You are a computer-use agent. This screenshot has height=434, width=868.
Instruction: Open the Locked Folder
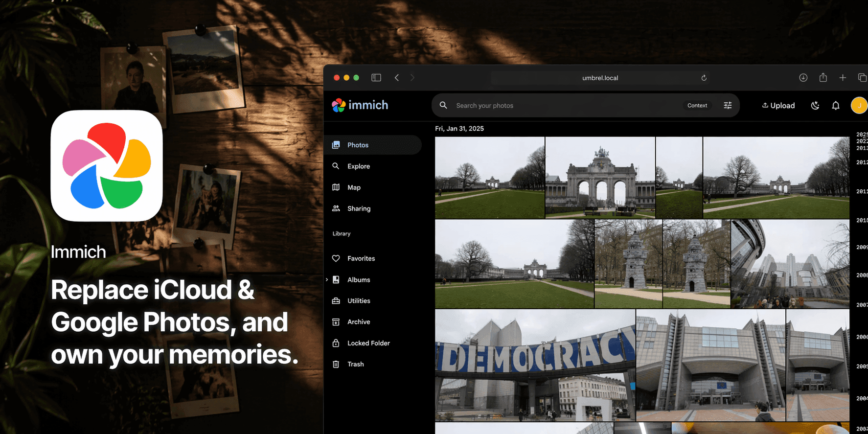(x=373, y=343)
